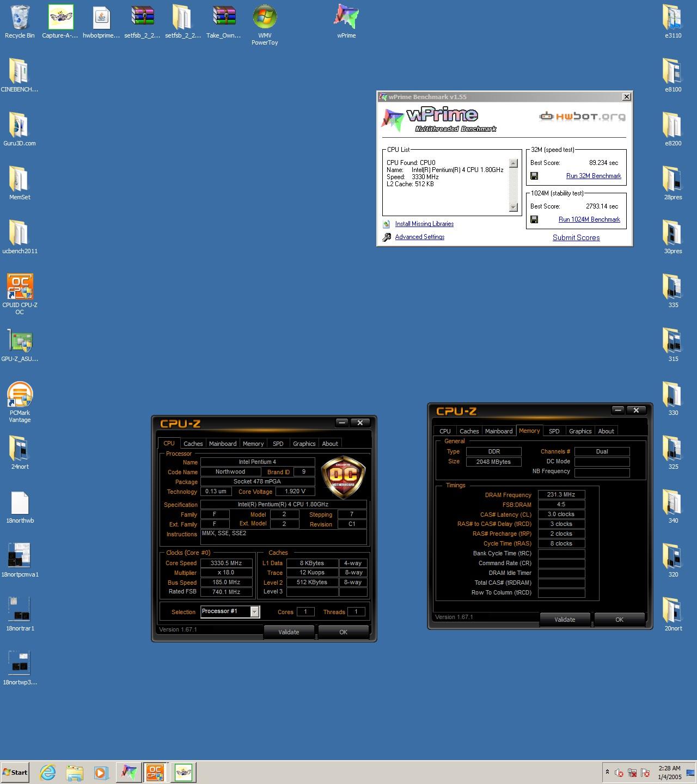Image resolution: width=697 pixels, height=784 pixels.
Task: Open the 20nort folder icon
Action: pos(673,614)
